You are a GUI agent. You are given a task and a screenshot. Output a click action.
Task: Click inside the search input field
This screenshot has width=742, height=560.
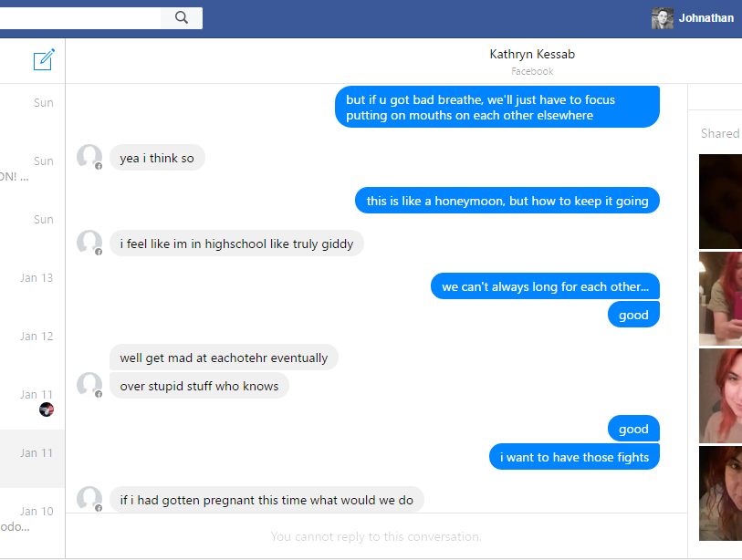tap(80, 18)
